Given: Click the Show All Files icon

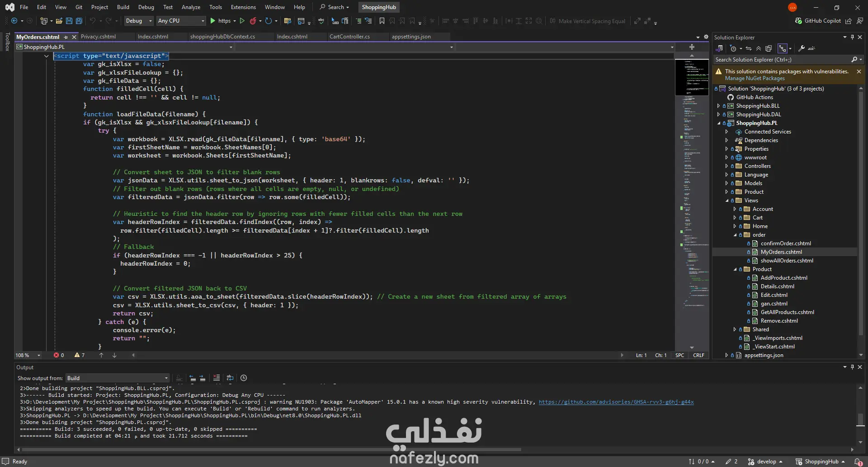Looking at the screenshot, I should coord(769,48).
